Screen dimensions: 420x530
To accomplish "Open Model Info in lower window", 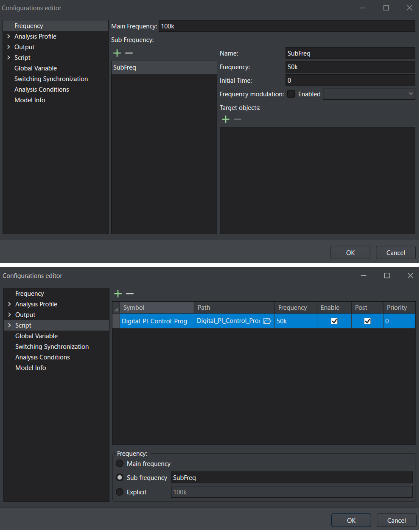I will tap(31, 368).
